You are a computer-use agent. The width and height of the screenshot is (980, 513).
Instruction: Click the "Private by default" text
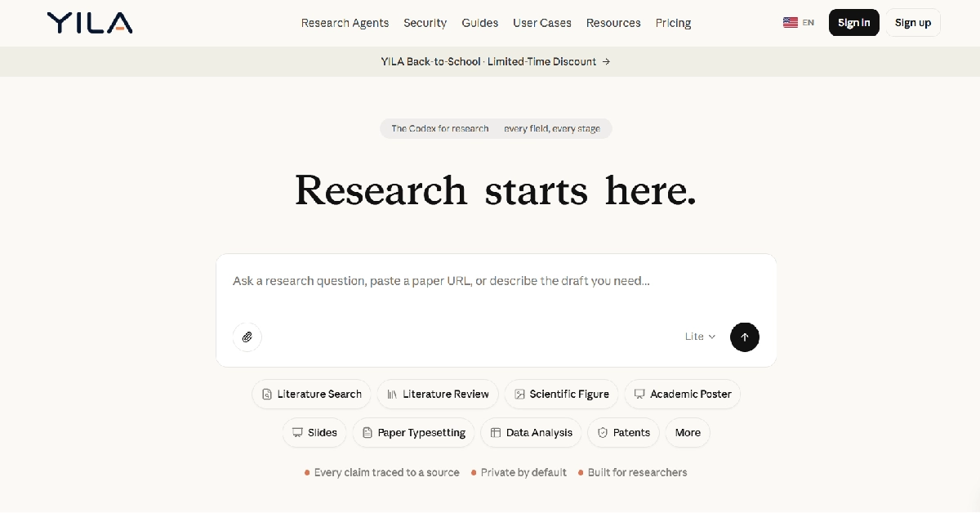523,472
